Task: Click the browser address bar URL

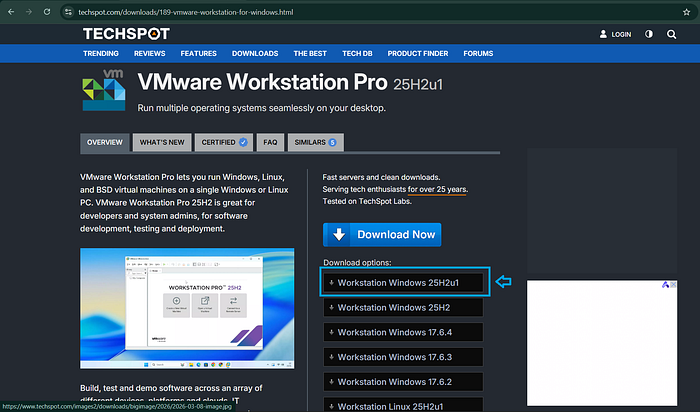Action: 186,12
